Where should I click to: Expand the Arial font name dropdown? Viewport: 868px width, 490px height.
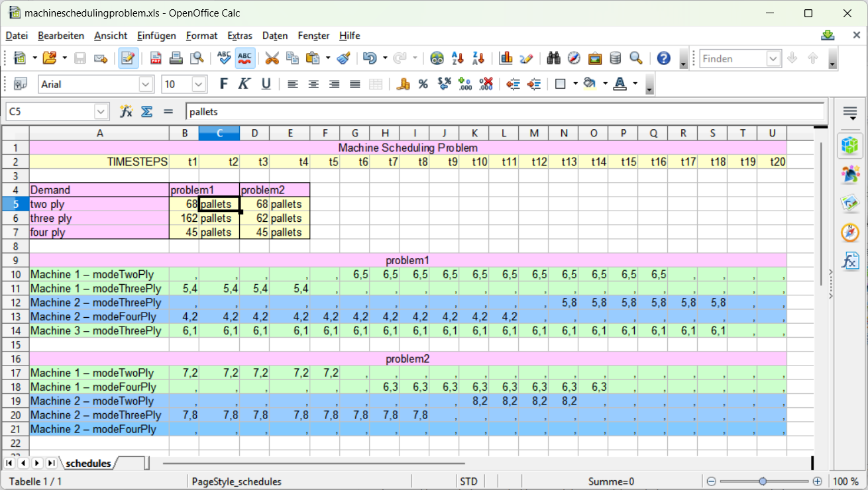click(146, 84)
